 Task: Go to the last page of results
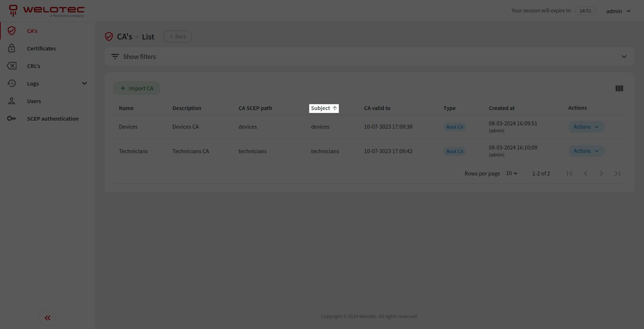[617, 174]
